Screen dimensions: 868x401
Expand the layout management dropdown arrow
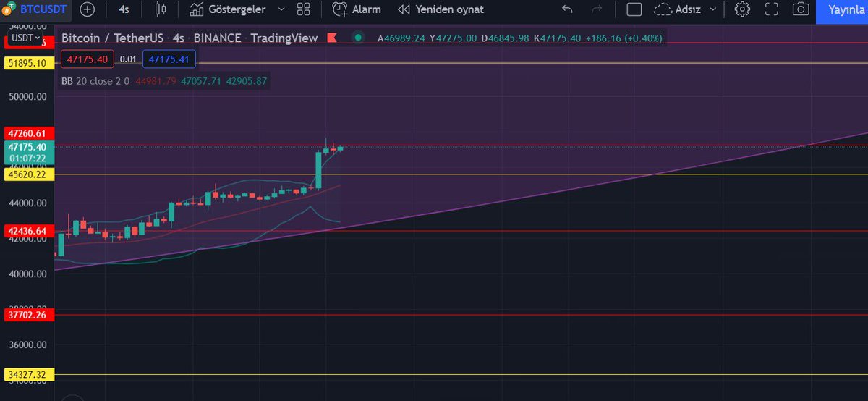click(x=714, y=10)
